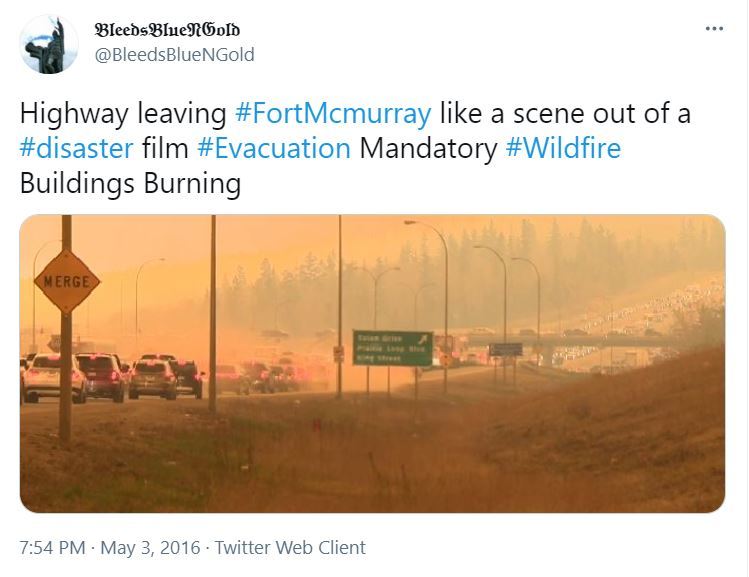This screenshot has width=749, height=577.
Task: Open the attached smoky highway photo
Action: (x=373, y=363)
